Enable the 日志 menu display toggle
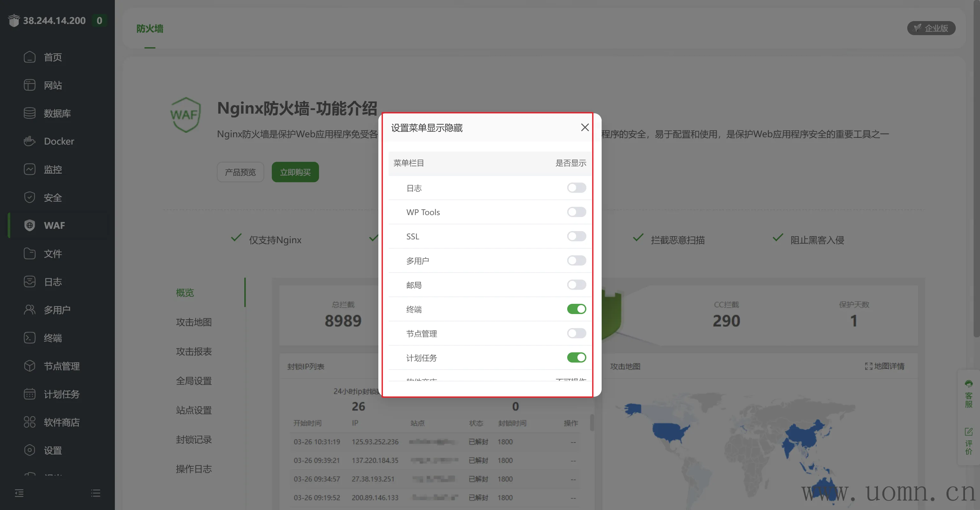 tap(576, 188)
